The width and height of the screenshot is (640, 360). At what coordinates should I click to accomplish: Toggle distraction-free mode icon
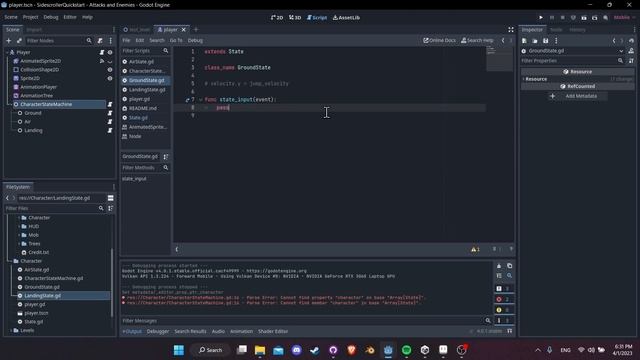click(511, 29)
